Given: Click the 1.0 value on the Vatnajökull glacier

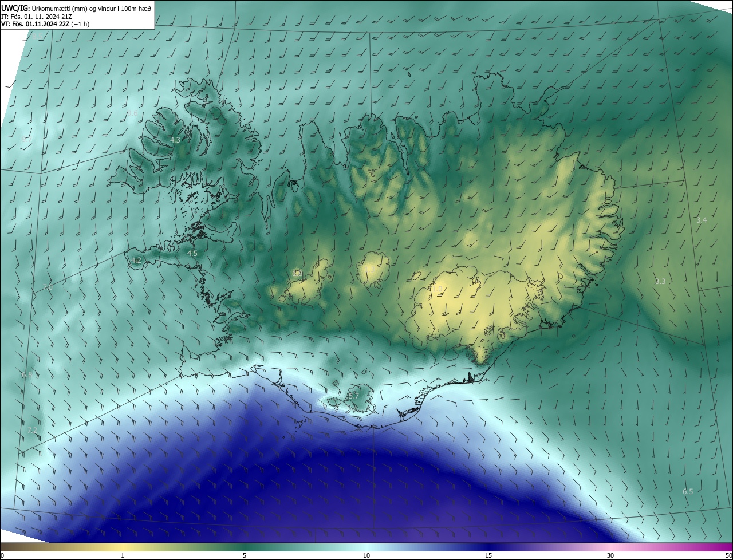Looking at the screenshot, I should pyautogui.click(x=438, y=289).
